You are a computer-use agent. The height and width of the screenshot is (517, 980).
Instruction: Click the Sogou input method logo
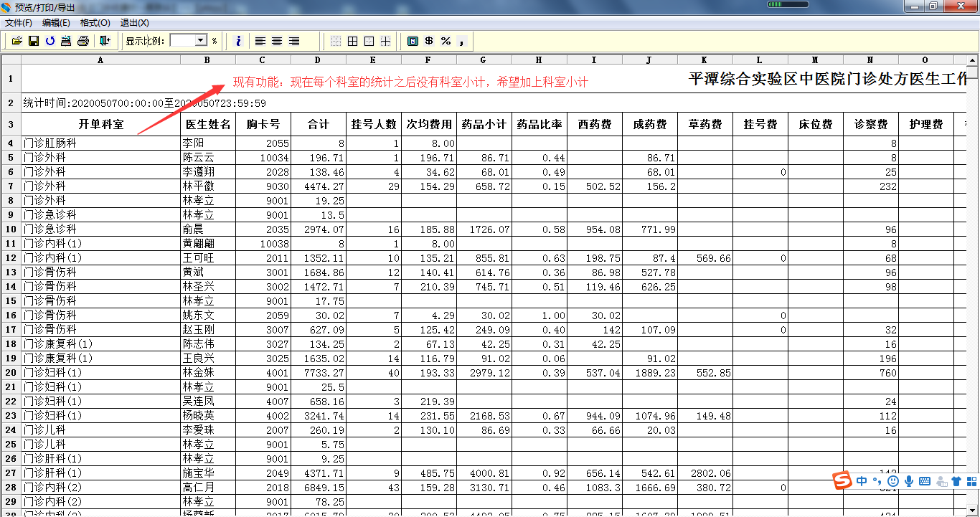842,481
